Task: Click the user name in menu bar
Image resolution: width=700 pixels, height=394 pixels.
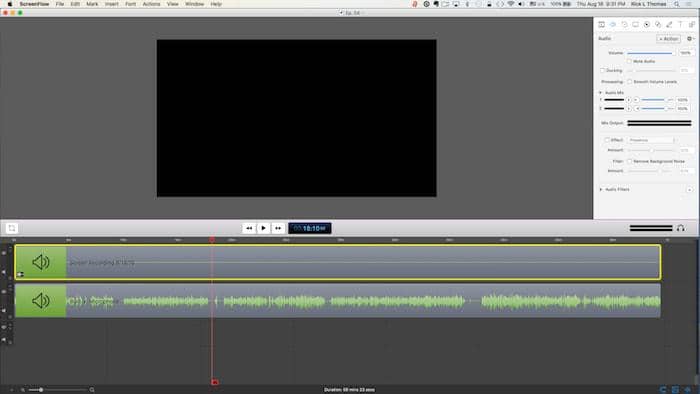Action: click(x=649, y=4)
